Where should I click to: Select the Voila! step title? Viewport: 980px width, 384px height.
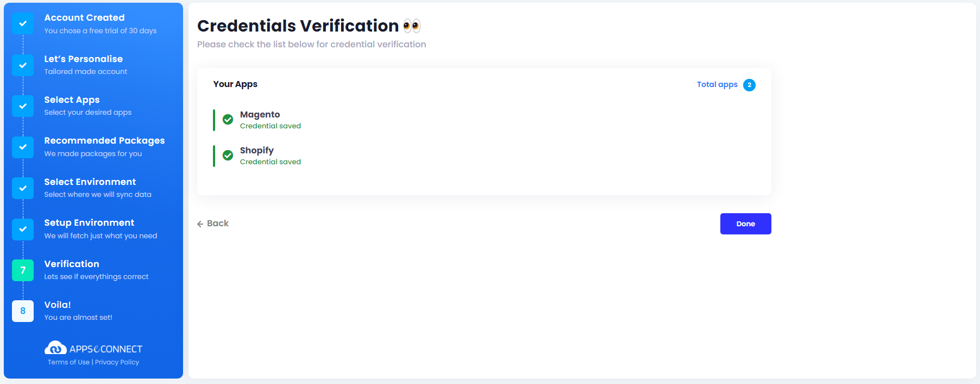click(58, 305)
